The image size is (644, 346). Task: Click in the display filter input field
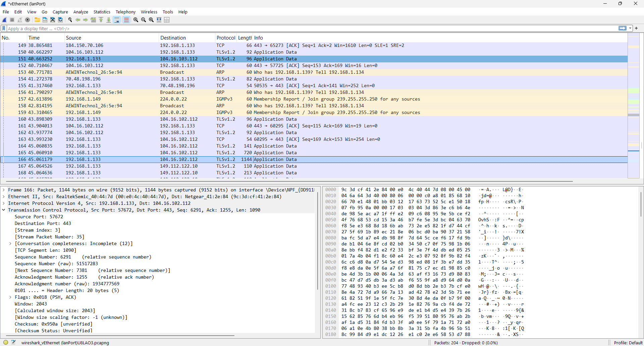click(x=312, y=28)
